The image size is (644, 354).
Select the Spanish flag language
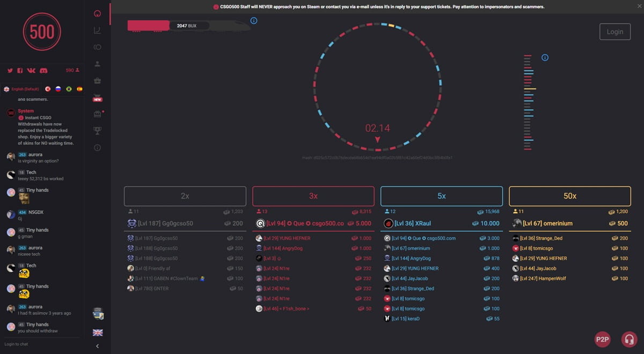click(x=79, y=88)
